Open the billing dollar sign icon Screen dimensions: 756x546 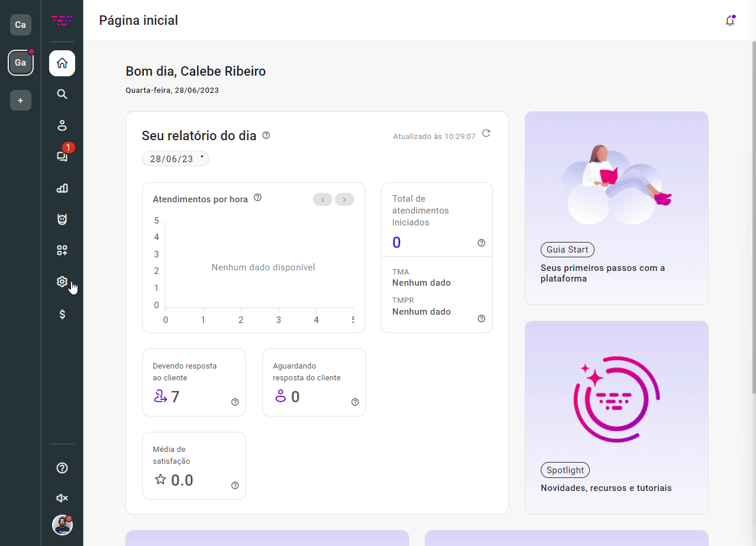pyautogui.click(x=62, y=314)
